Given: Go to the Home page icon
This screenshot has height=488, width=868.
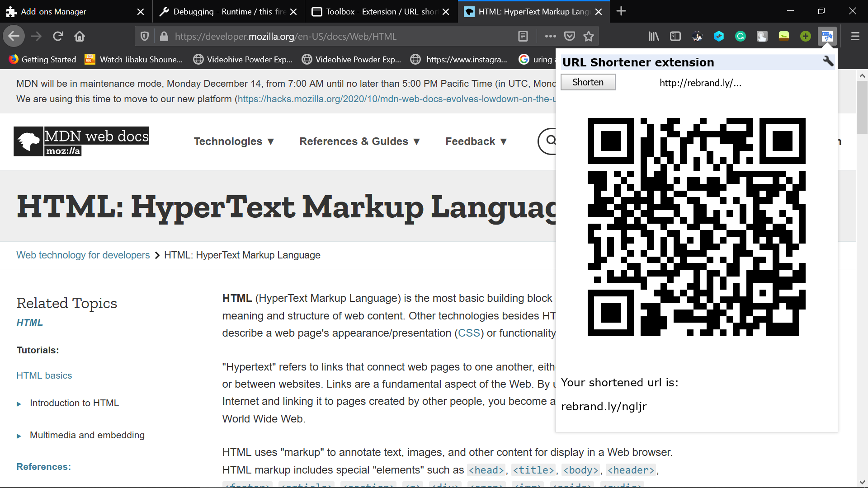Looking at the screenshot, I should tap(80, 36).
